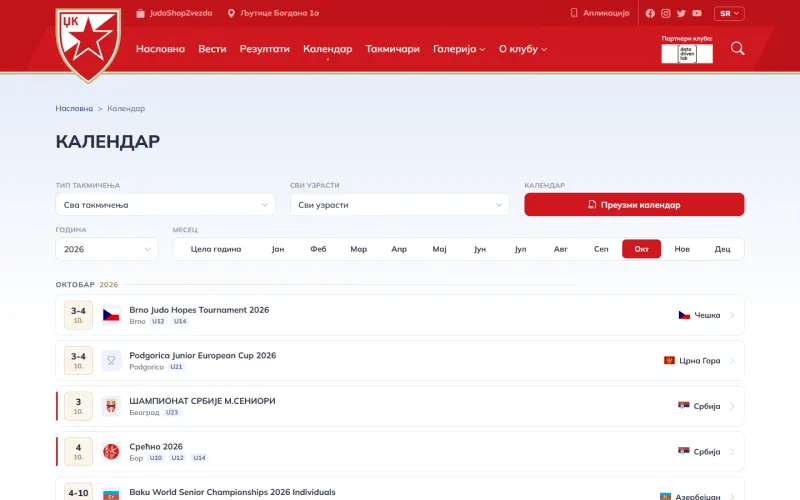Select the Дец month tab
800x500 pixels.
click(722, 249)
